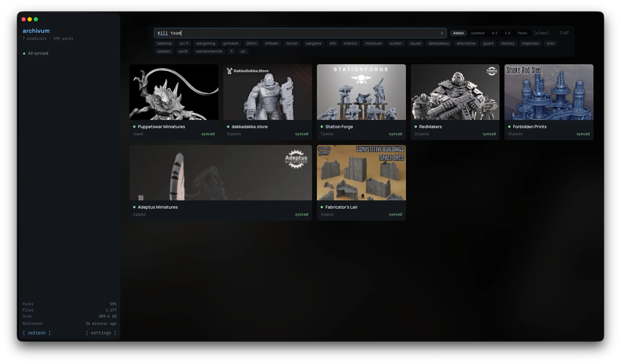Sort producers alphabetically with A-Z
Image resolution: width=621 pixels, height=364 pixels.
(494, 33)
